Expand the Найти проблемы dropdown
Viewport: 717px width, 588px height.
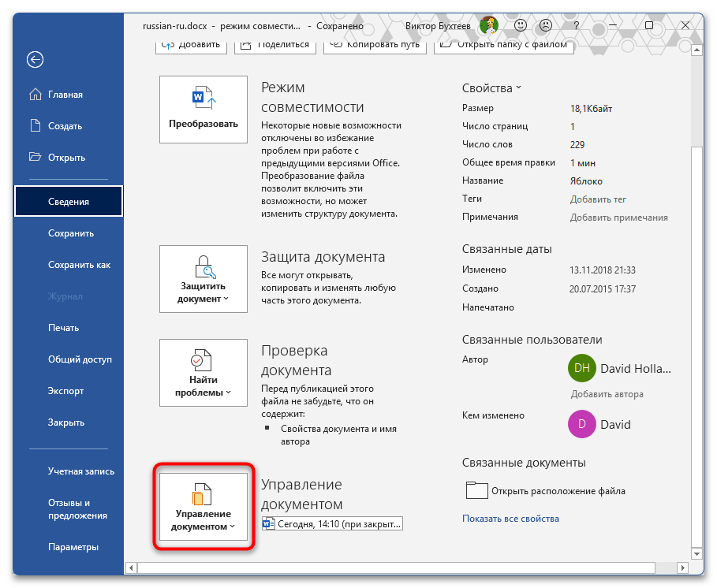point(204,372)
